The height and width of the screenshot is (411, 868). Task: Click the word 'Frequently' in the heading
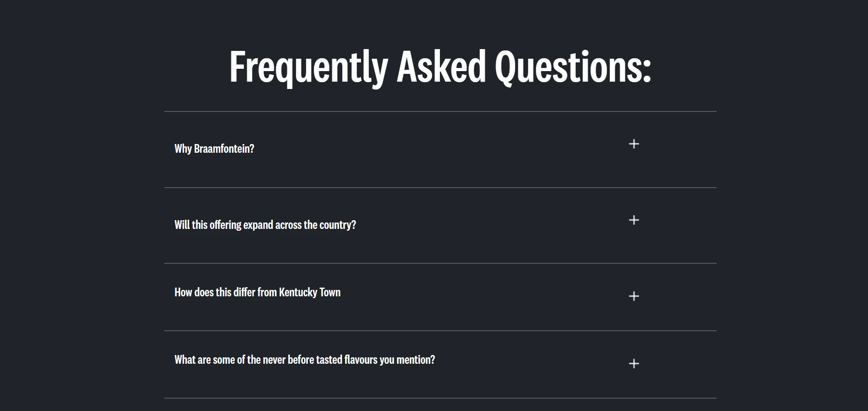(x=309, y=67)
